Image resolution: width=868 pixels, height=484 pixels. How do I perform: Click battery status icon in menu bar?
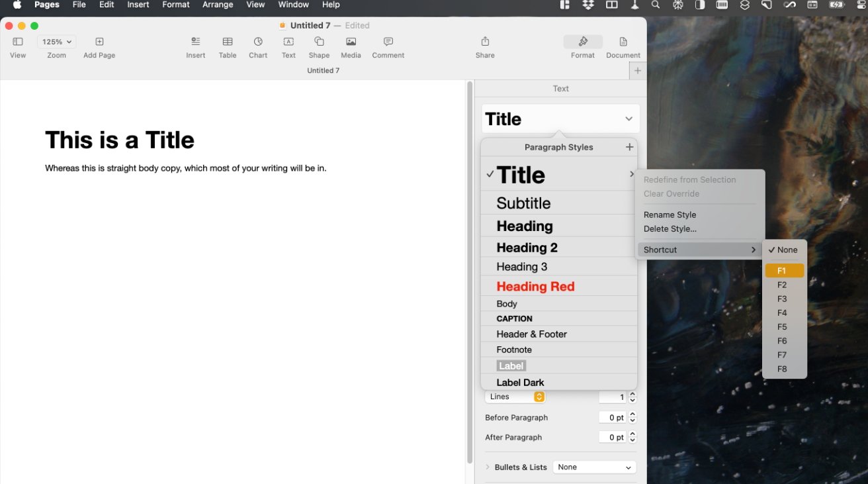tap(836, 5)
